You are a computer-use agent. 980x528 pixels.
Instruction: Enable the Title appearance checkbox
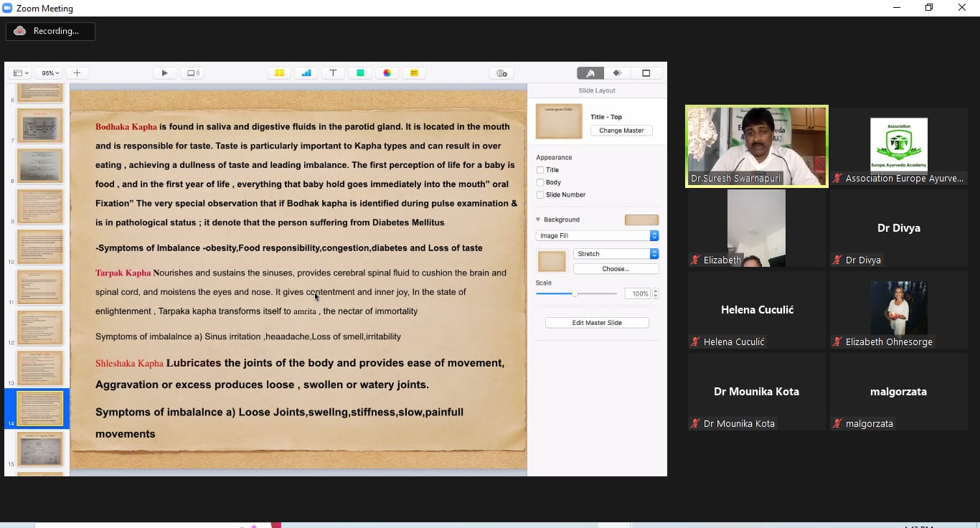(540, 170)
